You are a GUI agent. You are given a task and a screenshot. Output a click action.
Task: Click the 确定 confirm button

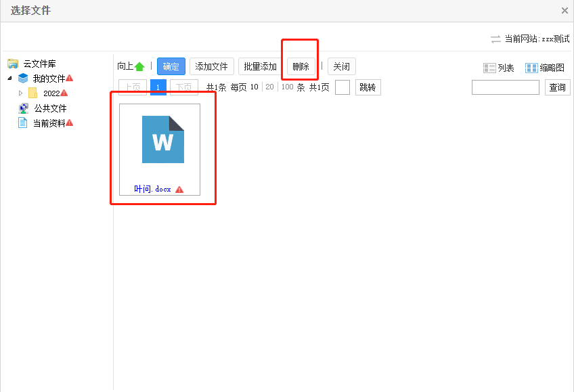point(171,66)
